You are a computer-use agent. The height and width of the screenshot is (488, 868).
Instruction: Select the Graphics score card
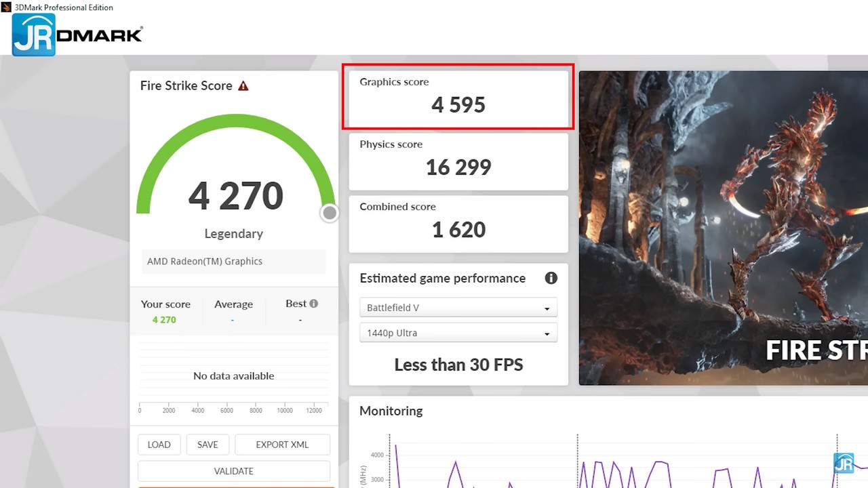coord(458,97)
